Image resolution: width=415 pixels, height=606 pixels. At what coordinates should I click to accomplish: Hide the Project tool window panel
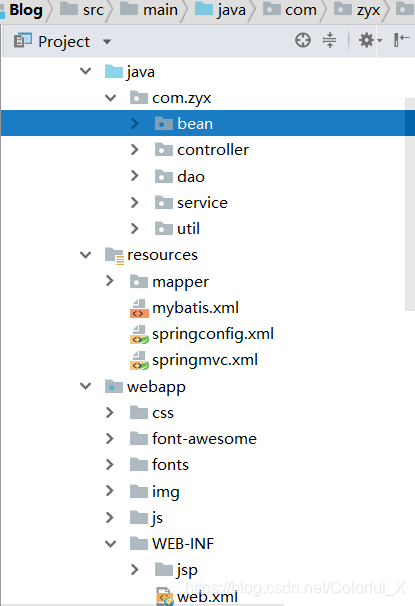401,40
